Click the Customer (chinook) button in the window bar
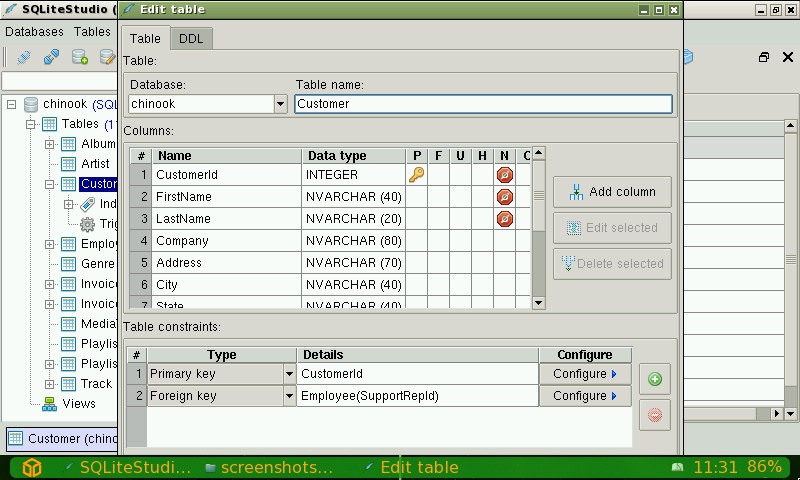 pyautogui.click(x=62, y=439)
